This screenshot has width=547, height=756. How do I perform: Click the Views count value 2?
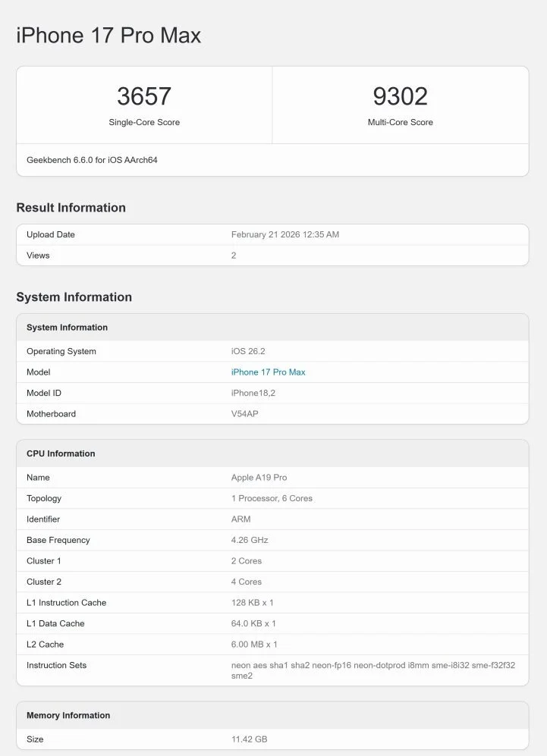pyautogui.click(x=235, y=256)
